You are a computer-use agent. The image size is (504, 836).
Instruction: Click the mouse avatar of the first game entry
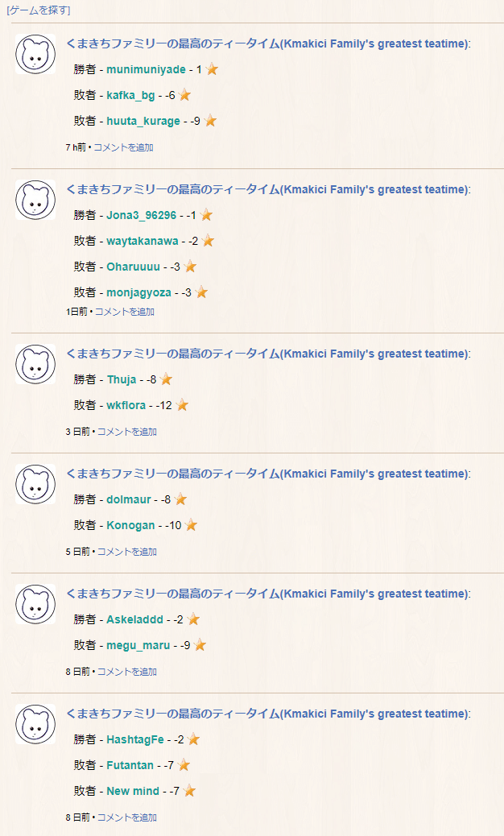click(x=35, y=55)
